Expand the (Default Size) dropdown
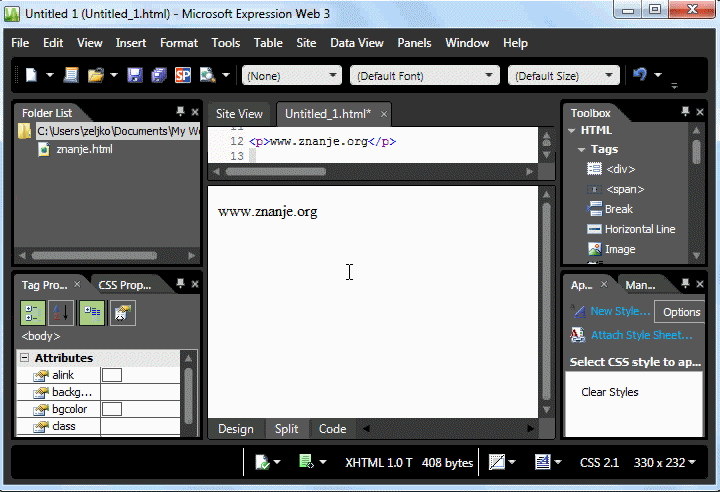The width and height of the screenshot is (720, 492). (x=564, y=76)
